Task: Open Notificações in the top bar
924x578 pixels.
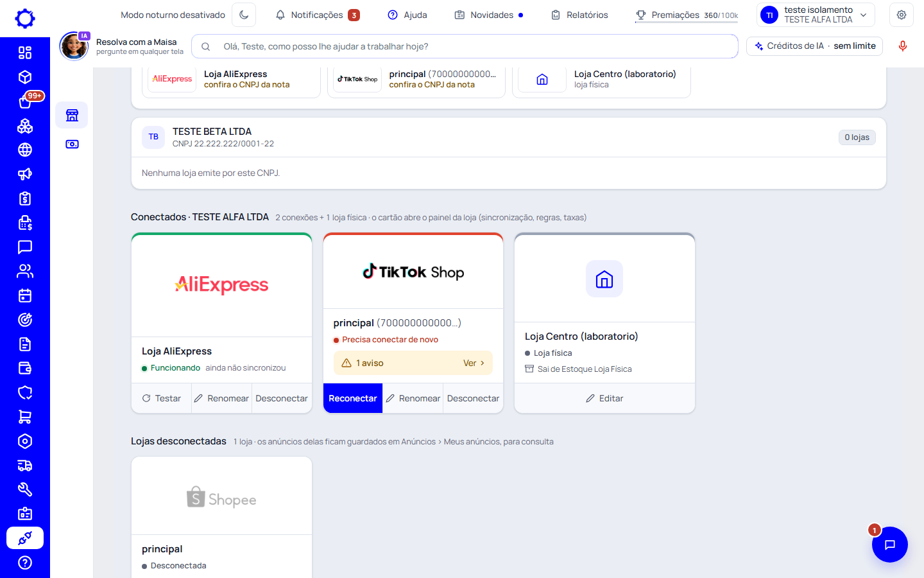Action: (x=318, y=15)
